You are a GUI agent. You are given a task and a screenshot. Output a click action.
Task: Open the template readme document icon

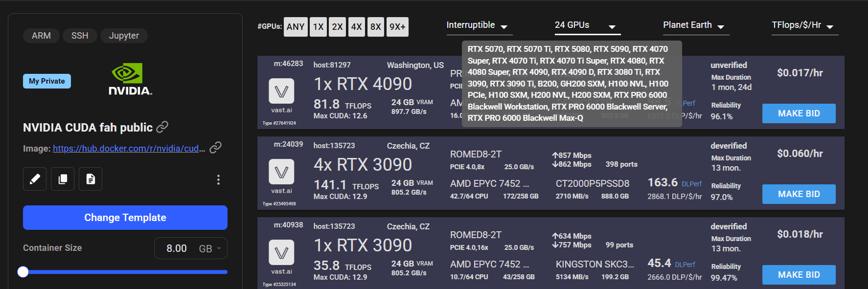pos(91,179)
